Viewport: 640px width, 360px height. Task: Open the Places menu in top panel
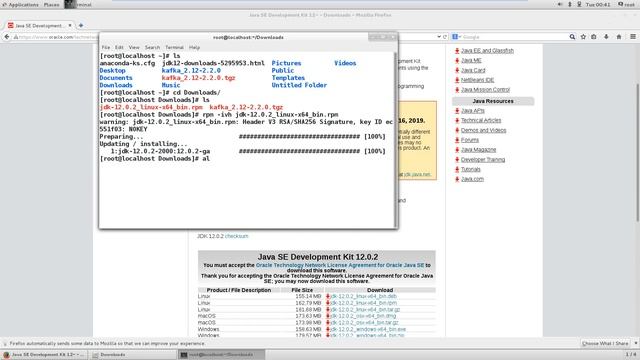point(51,4)
